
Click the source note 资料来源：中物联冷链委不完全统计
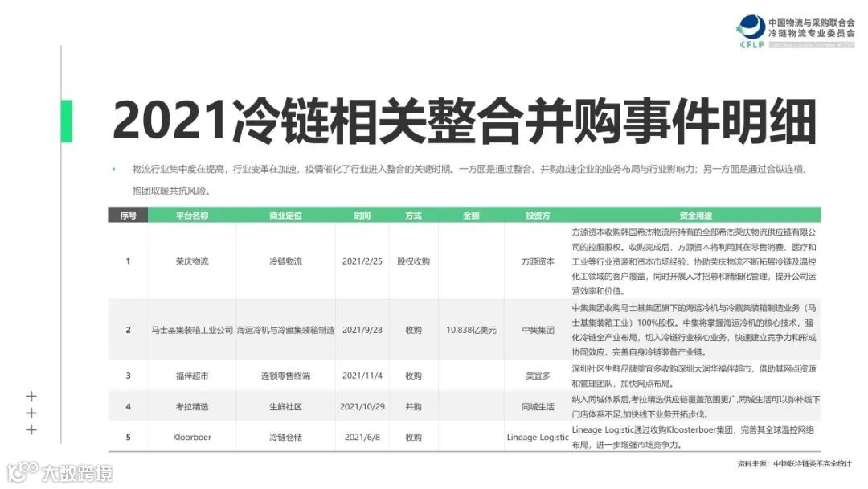point(794,463)
